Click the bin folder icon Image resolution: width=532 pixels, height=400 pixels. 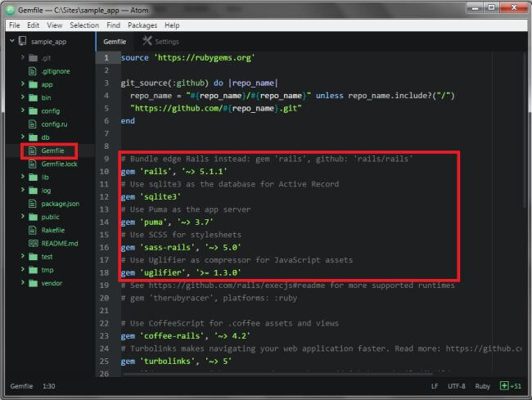[x=33, y=97]
